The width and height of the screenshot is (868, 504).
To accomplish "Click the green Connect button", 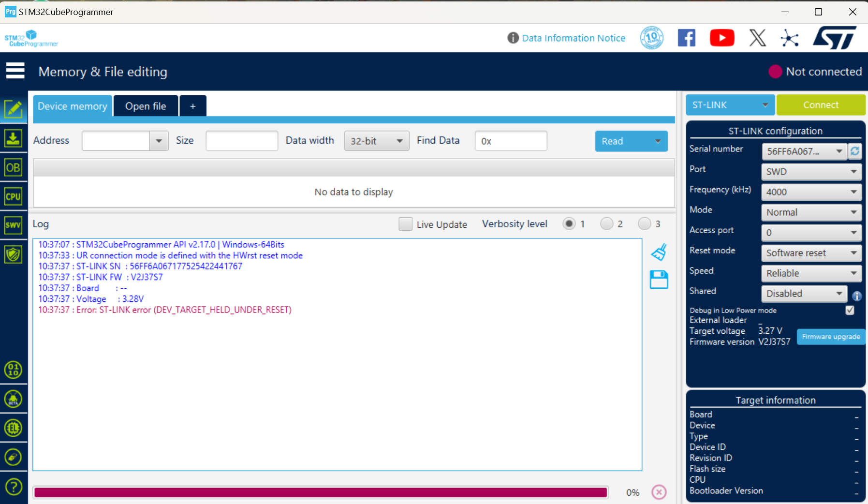I will coord(821,104).
